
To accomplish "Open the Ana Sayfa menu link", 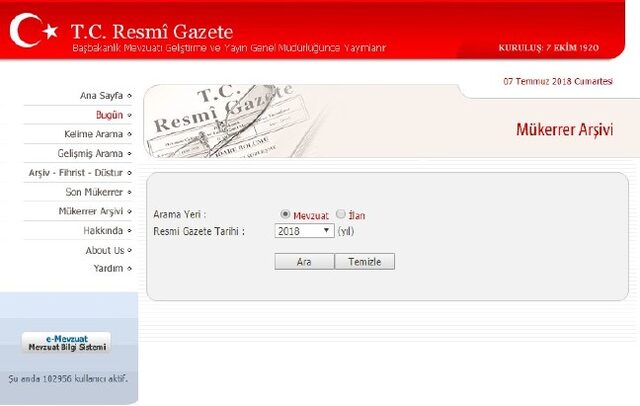I will pos(101,95).
